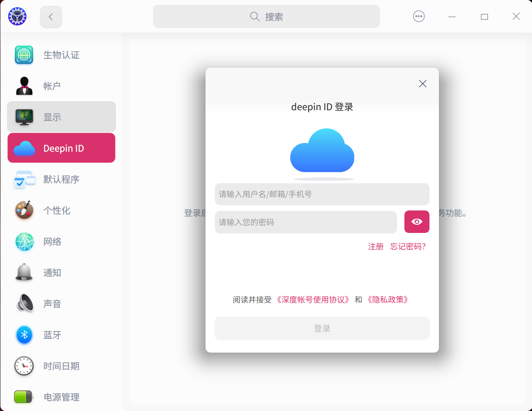Viewport: 532px width, 411px height.
Task: Click the Control Center gear logo icon
Action: (17, 16)
